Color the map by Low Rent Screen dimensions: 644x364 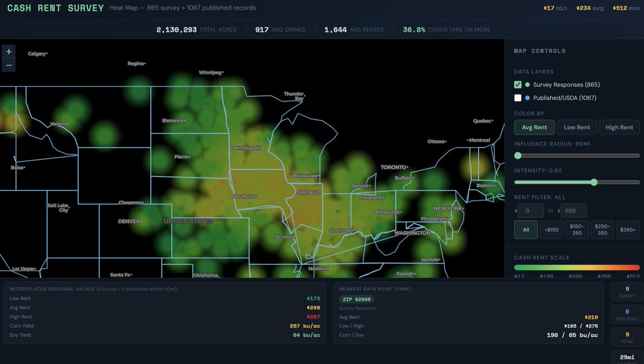click(x=577, y=127)
